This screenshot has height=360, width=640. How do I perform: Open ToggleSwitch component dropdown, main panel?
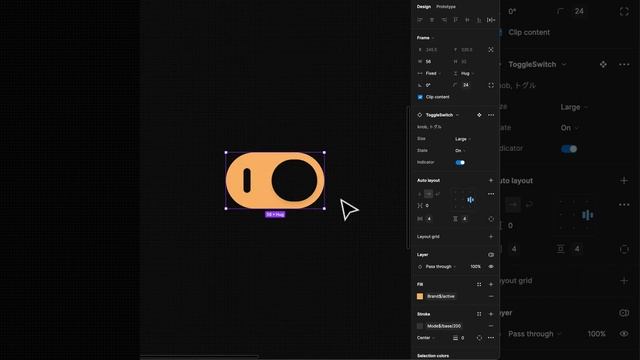[x=442, y=115]
